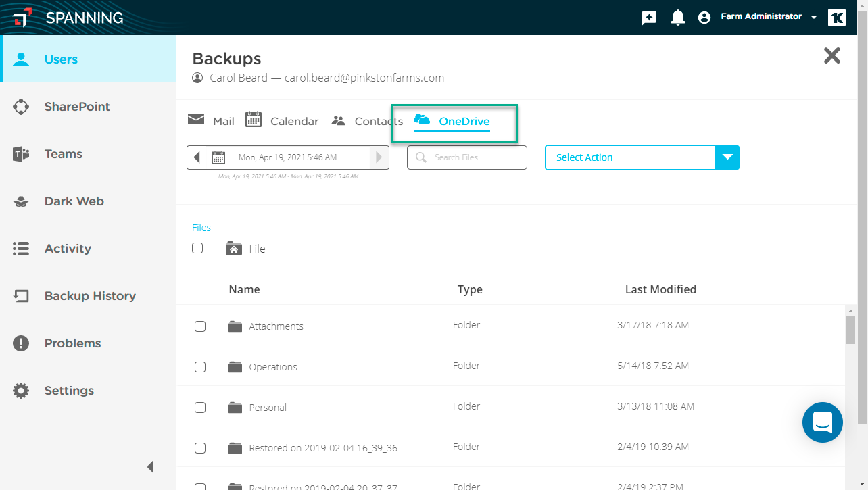868x490 pixels.
Task: Close the Backups panel
Action: [832, 55]
